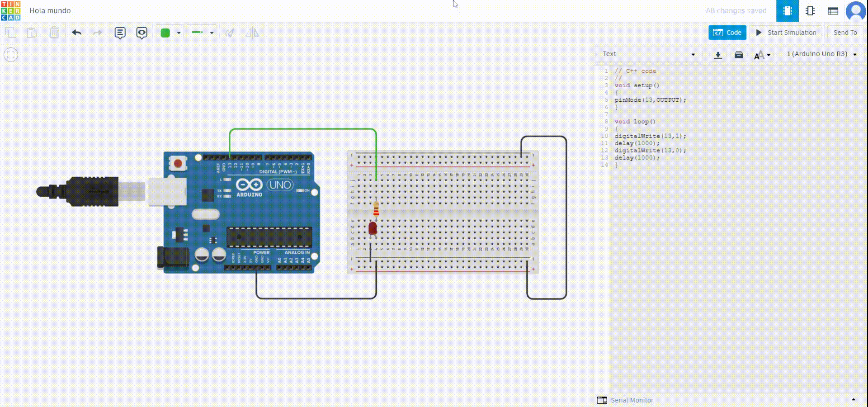Click Zoom to fit icon
The height and width of the screenshot is (407, 868).
tap(11, 55)
